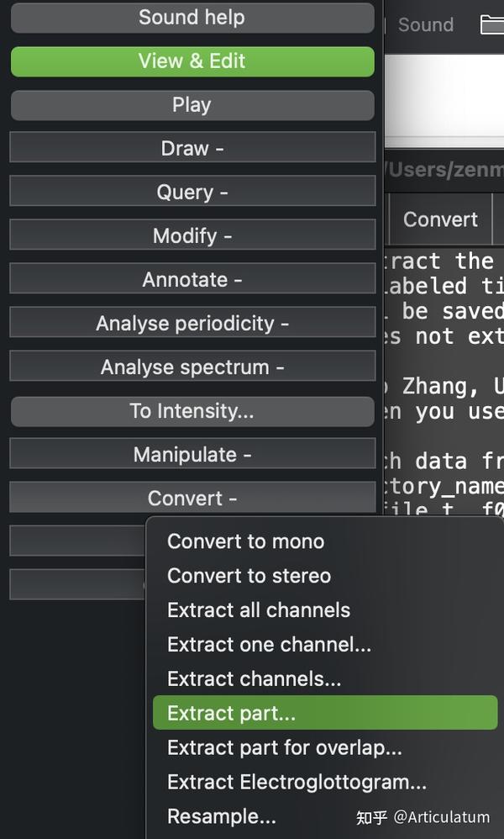Viewport: 504px width, 839px height.
Task: Choose Extract one channel... option
Action: 269,645
